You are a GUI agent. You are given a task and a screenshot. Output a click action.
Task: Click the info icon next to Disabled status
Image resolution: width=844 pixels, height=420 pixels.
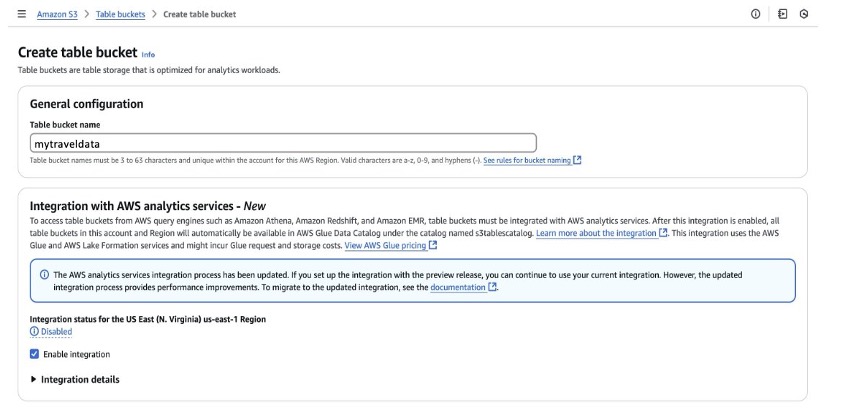(x=34, y=331)
